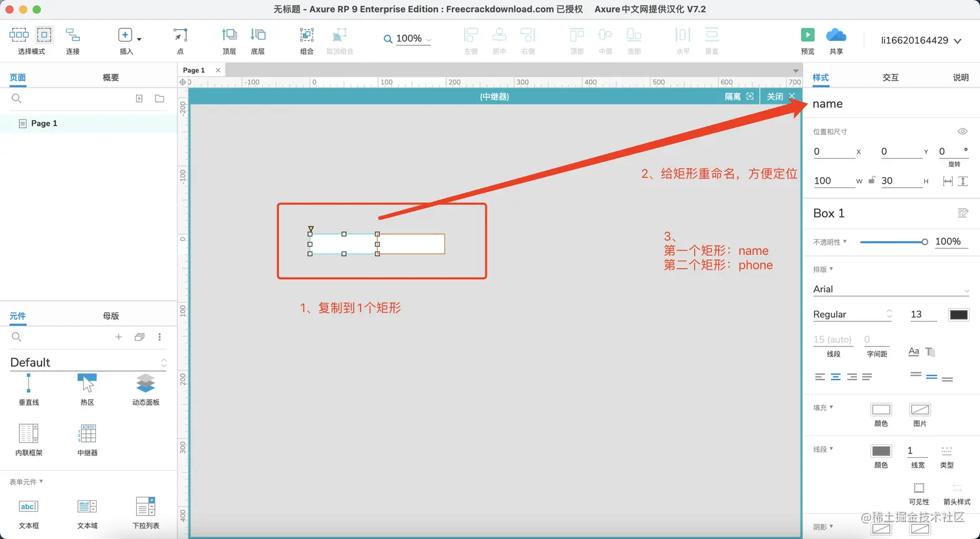Open the Insert (插入) tool

click(126, 35)
